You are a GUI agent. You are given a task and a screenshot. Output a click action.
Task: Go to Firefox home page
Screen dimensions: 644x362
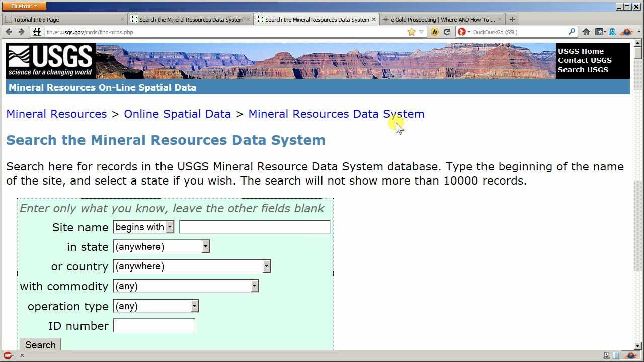[586, 32]
